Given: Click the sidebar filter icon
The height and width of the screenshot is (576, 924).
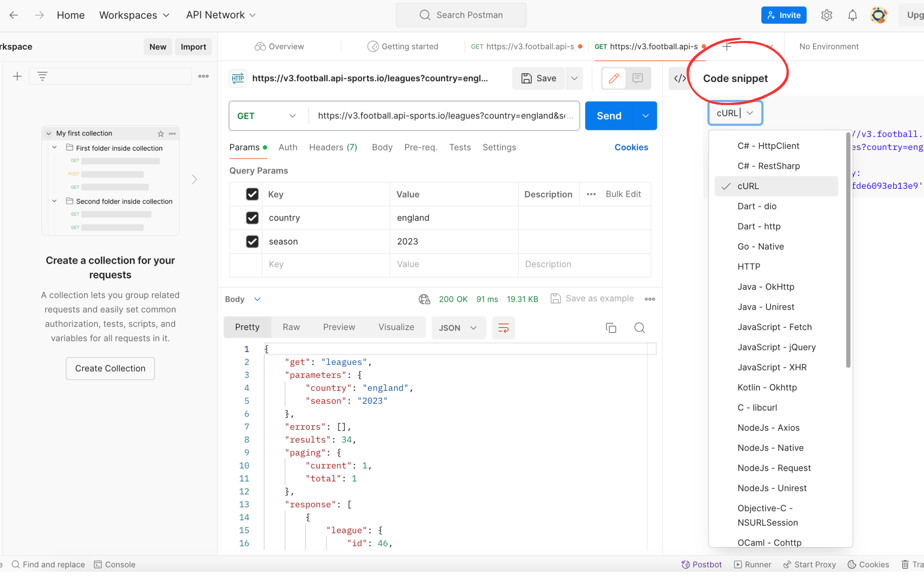Looking at the screenshot, I should pyautogui.click(x=42, y=76).
